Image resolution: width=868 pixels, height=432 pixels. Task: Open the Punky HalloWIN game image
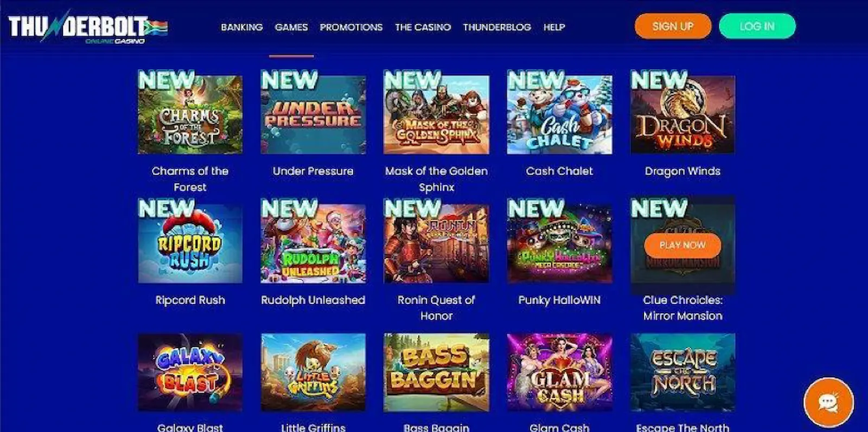[x=559, y=244]
